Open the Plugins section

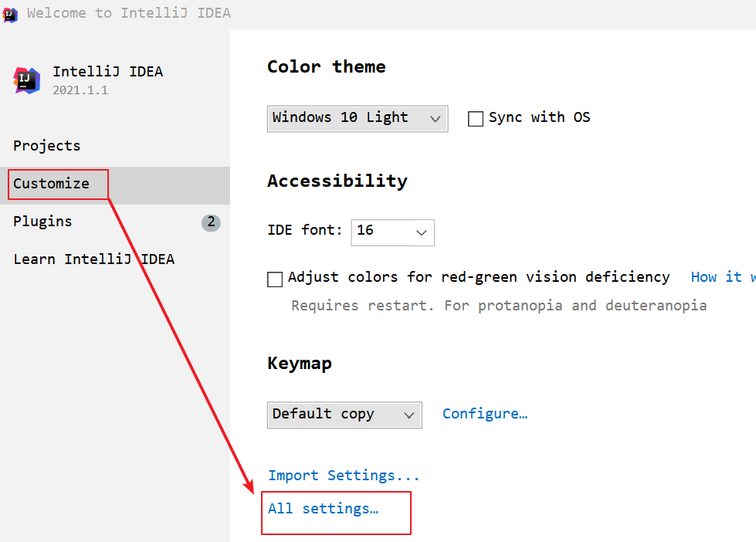pyautogui.click(x=42, y=222)
